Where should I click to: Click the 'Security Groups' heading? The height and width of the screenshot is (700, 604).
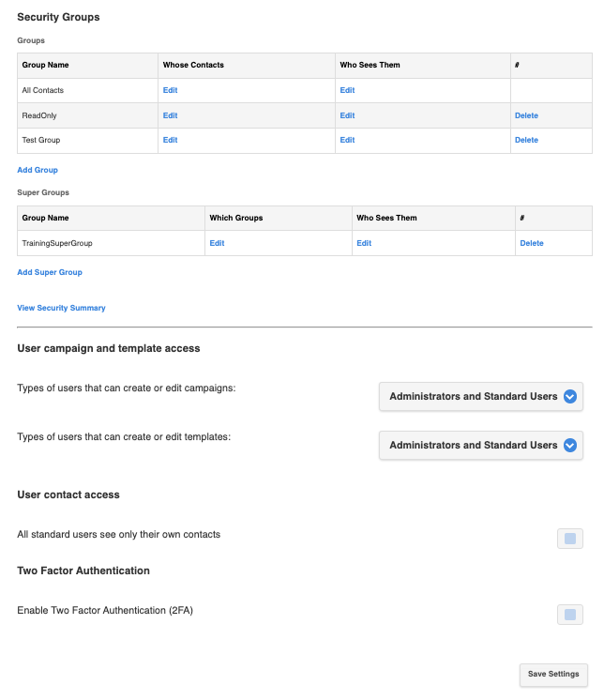[x=58, y=17]
